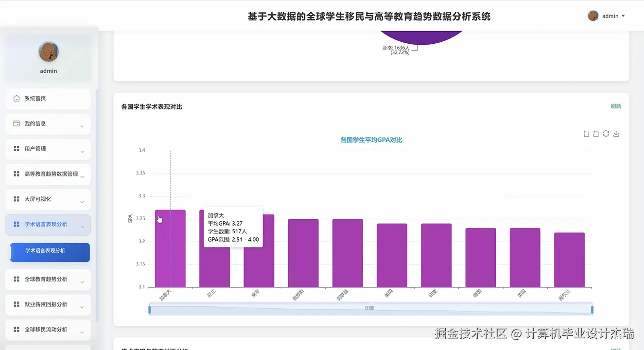Click the 俄罗斯 bar in GPA chart
The width and height of the screenshot is (644, 350).
coord(303,253)
